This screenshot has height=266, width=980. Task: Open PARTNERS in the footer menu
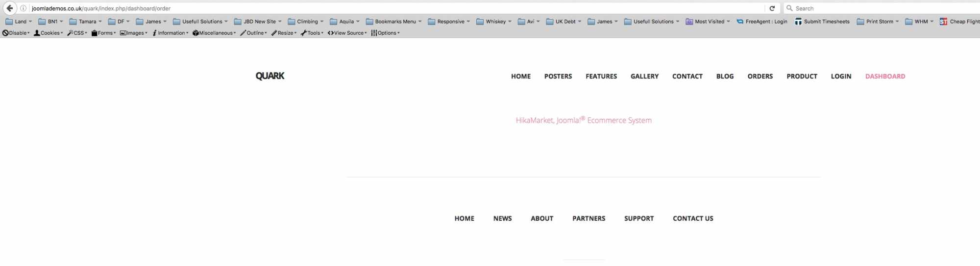[x=589, y=218]
